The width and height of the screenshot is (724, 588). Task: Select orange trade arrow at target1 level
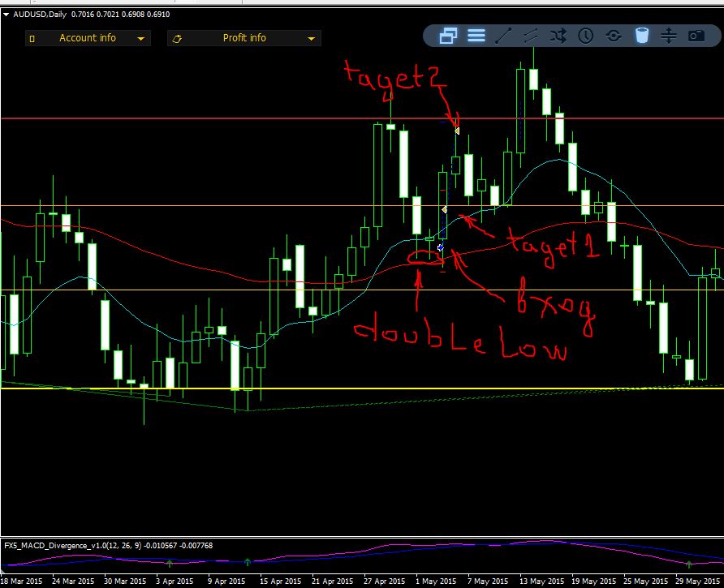click(x=444, y=210)
